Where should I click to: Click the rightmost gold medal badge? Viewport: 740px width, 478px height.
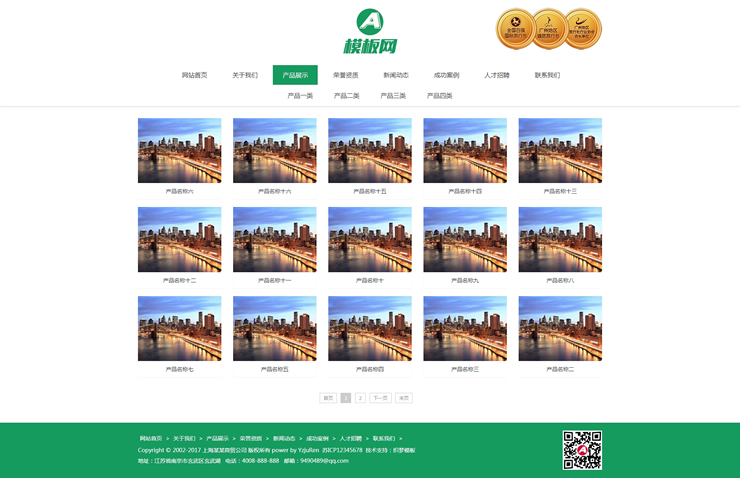click(x=581, y=29)
